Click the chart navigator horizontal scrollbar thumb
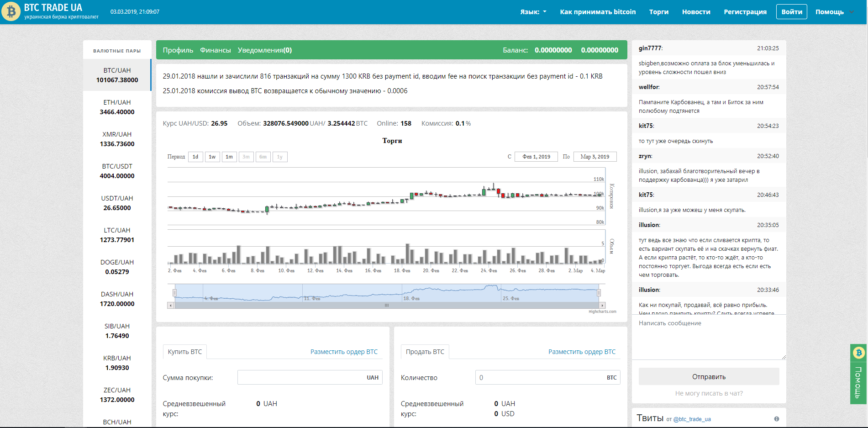868x428 pixels. [x=387, y=305]
